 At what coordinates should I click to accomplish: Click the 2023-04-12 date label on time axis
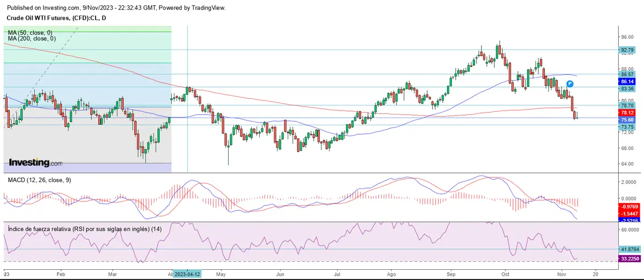[x=187, y=273]
